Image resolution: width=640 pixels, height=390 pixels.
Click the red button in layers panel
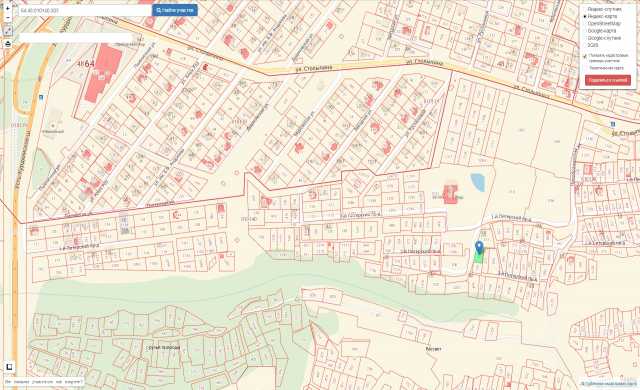tap(607, 80)
